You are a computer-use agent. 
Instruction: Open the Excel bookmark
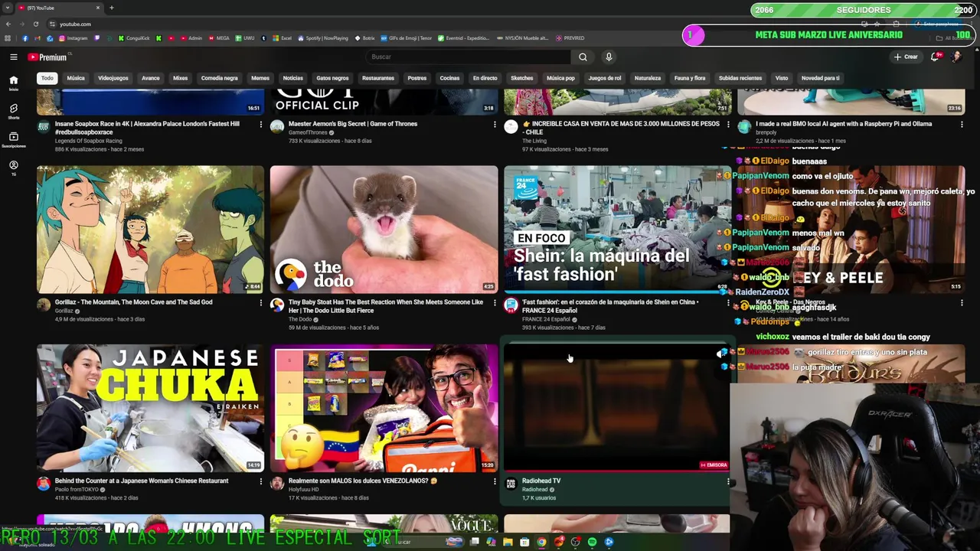(x=282, y=37)
